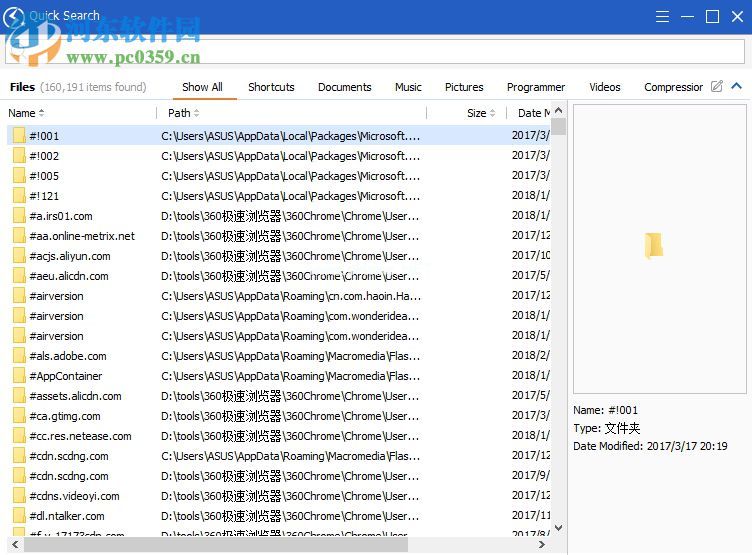Screen dimensions: 752x555
Task: Select #airversion in cn.com.haoin path row
Action: pyautogui.click(x=57, y=295)
